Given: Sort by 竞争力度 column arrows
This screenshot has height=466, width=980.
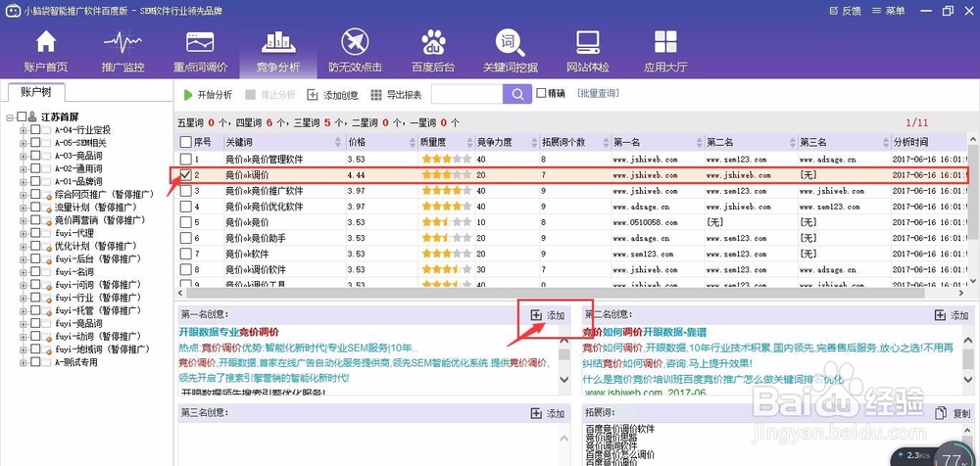Looking at the screenshot, I should 532,142.
